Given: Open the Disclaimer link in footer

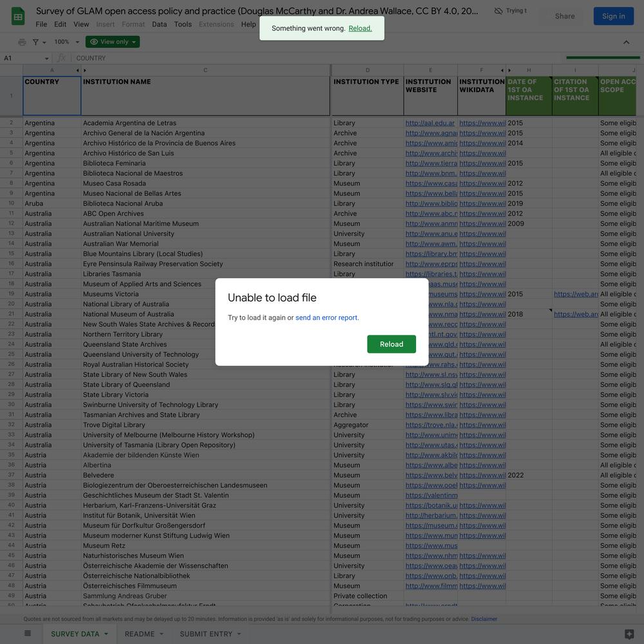Looking at the screenshot, I should [484, 619].
